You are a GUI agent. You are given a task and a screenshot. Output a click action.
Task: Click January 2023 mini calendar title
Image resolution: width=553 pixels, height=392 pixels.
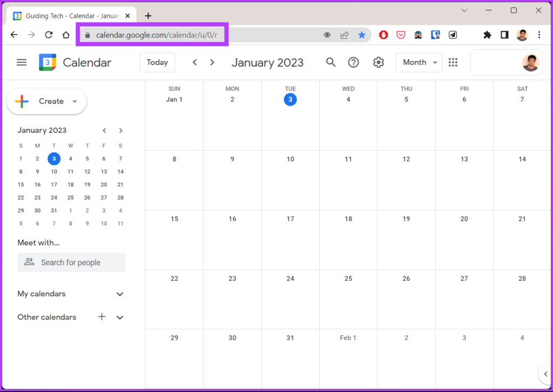coord(42,130)
